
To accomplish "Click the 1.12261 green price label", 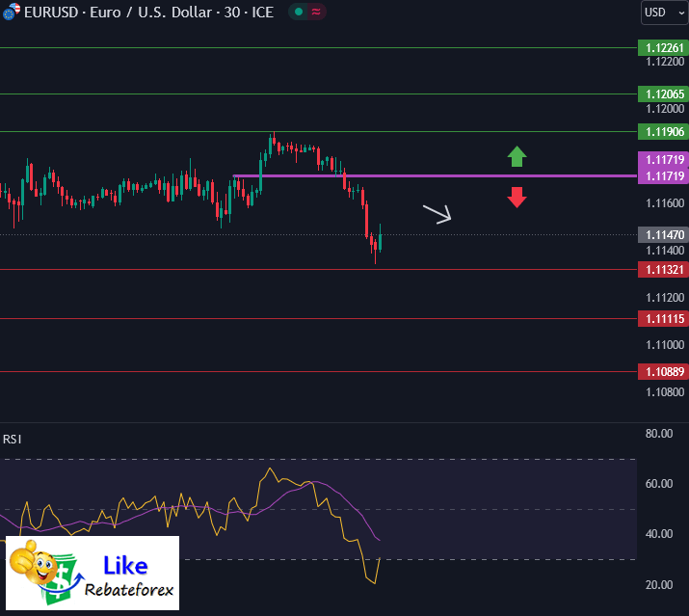I will click(663, 47).
